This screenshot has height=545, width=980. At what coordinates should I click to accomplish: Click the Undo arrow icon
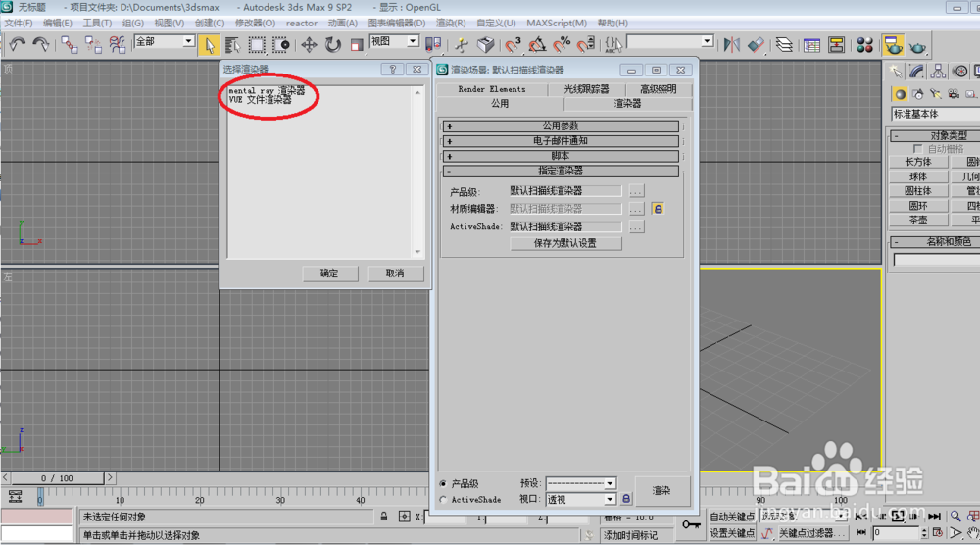point(17,44)
